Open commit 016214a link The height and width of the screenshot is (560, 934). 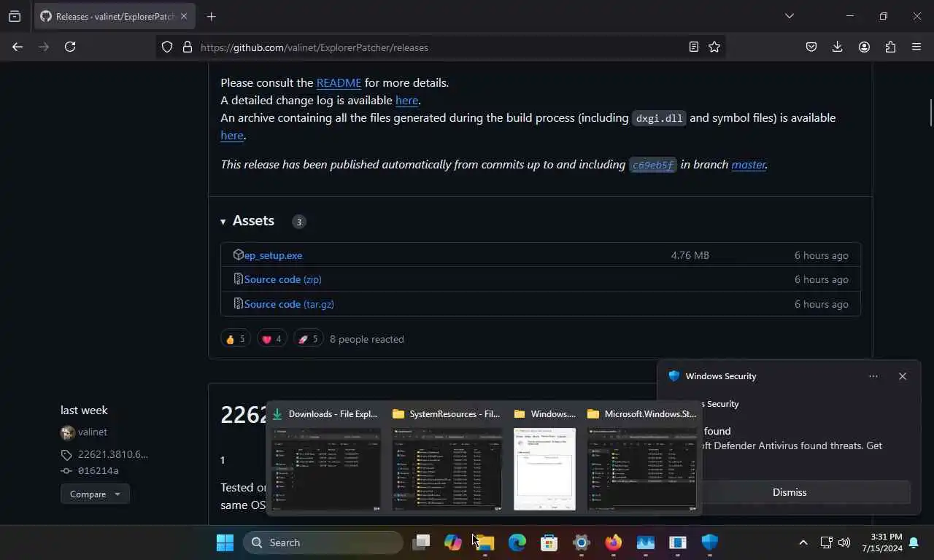[98, 471]
